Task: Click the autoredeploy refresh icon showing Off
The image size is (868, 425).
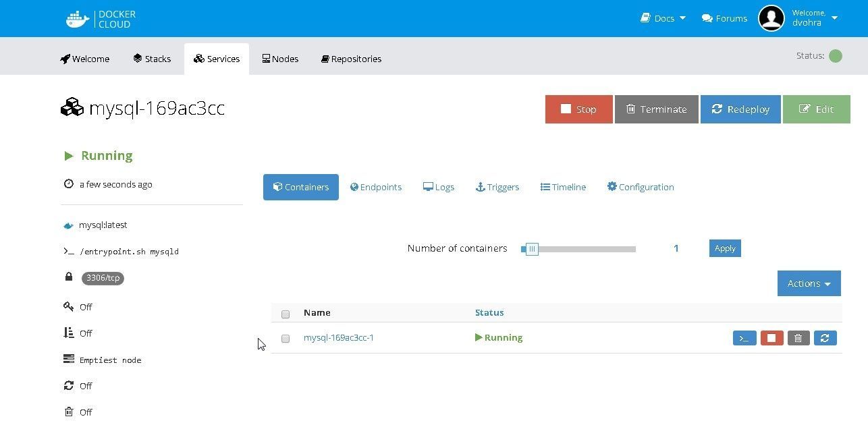Action: [x=68, y=385]
